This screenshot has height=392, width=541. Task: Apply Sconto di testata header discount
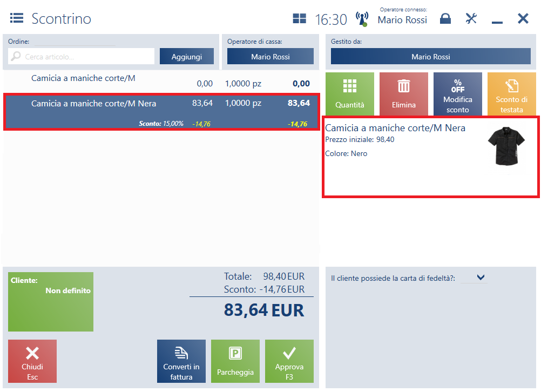pos(511,94)
